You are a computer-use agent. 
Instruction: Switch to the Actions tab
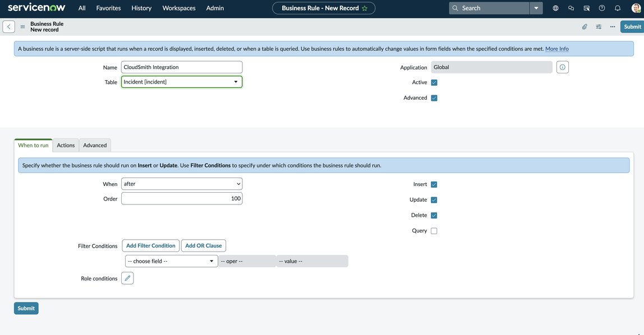coord(66,145)
